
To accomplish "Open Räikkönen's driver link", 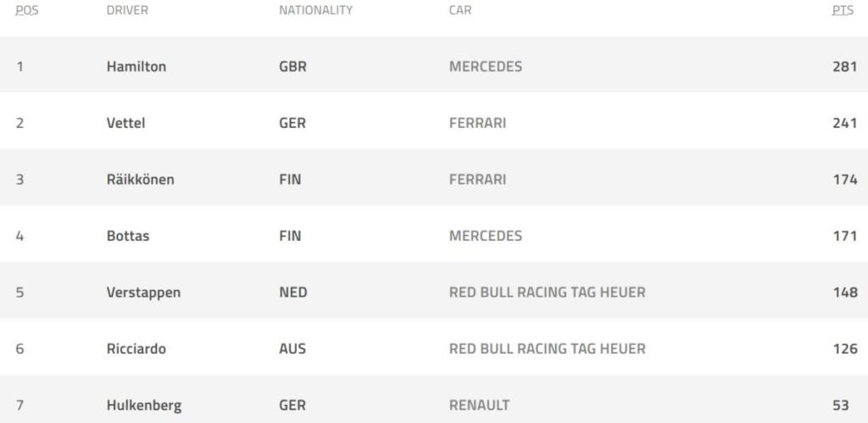I will [x=141, y=180].
